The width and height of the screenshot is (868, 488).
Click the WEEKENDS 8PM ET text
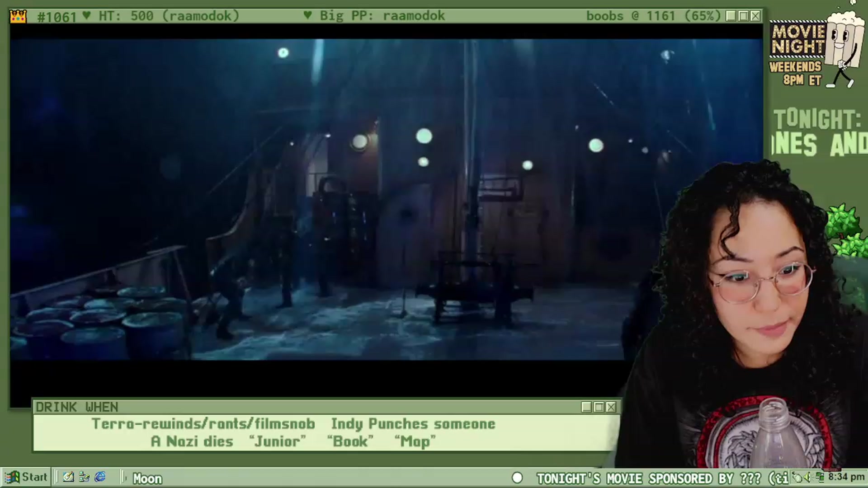[796, 74]
